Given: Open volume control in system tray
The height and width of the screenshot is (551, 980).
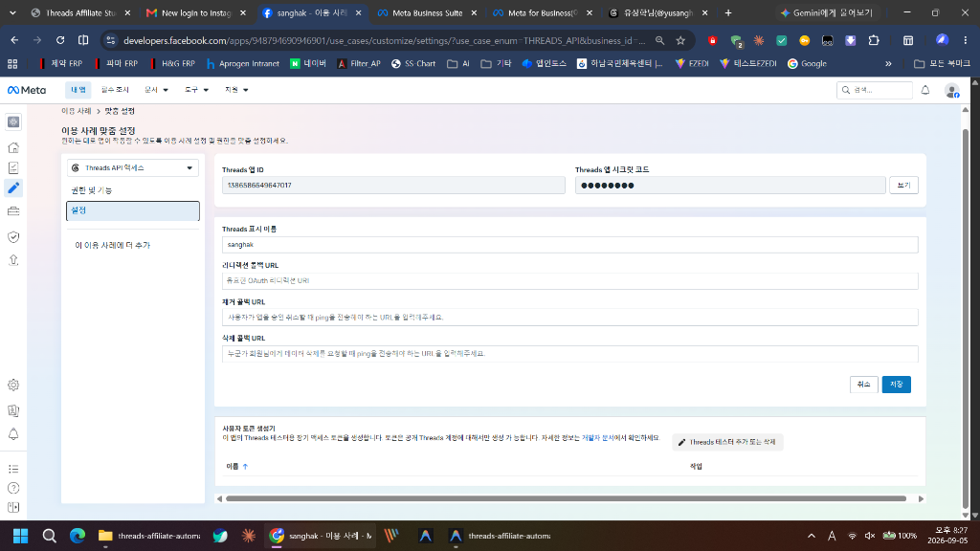Looking at the screenshot, I should 869,536.
